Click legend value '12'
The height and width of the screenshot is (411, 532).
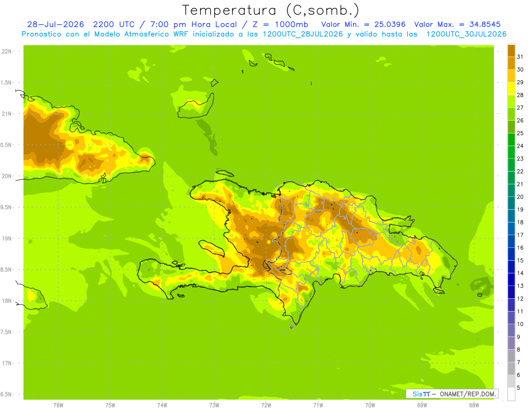point(520,299)
